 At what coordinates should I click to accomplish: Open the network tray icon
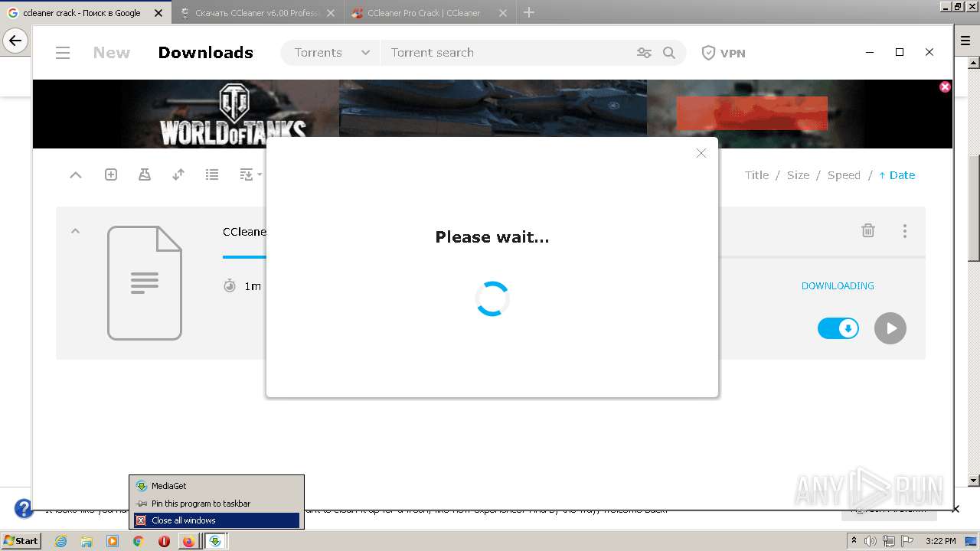click(x=888, y=541)
